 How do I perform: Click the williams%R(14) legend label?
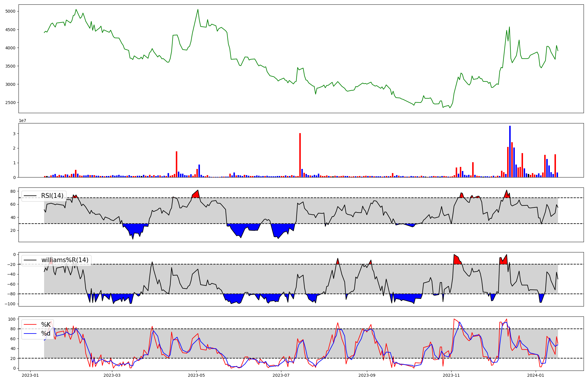65,260
